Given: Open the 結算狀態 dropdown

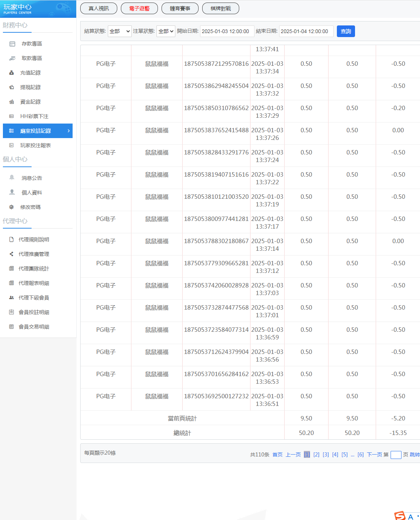Looking at the screenshot, I should (x=119, y=31).
